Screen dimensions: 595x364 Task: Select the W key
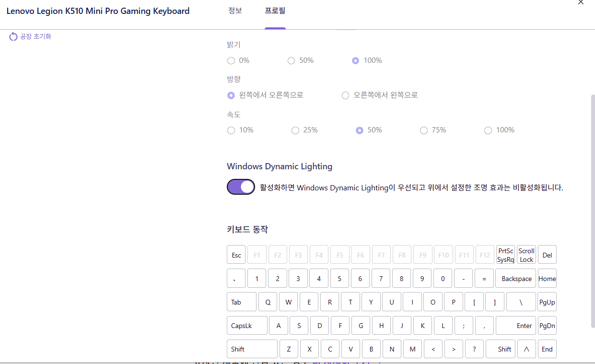288,302
